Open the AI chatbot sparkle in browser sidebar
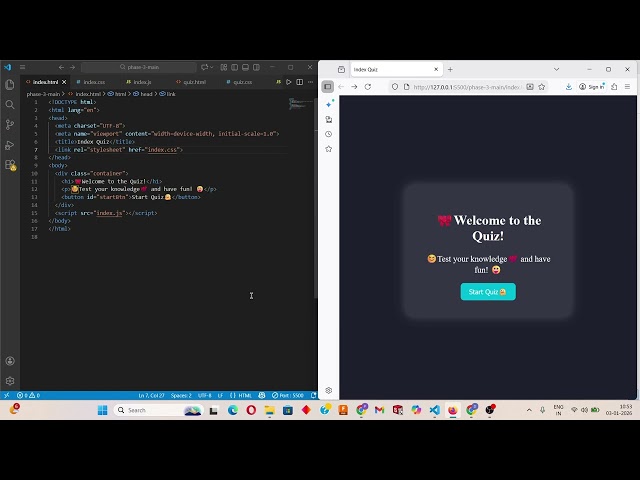The width and height of the screenshot is (640, 480). 329,104
